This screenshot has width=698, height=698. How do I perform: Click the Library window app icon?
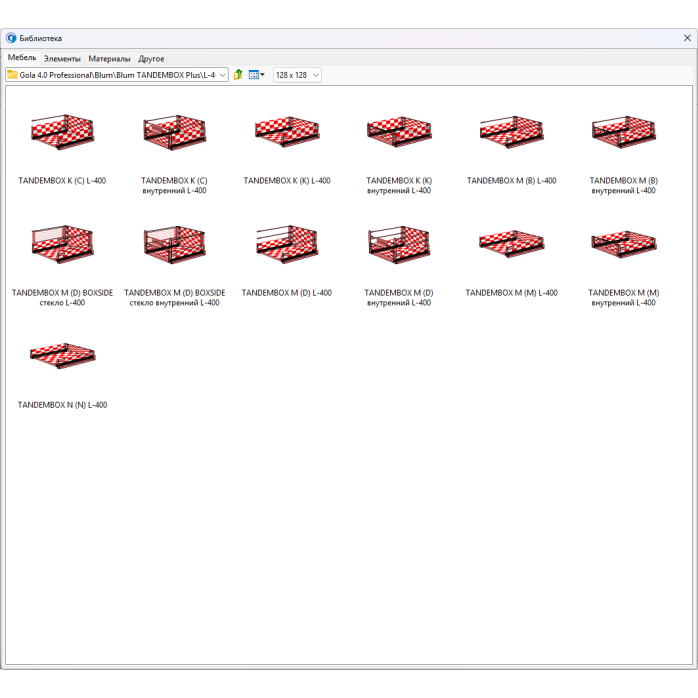(x=11, y=38)
